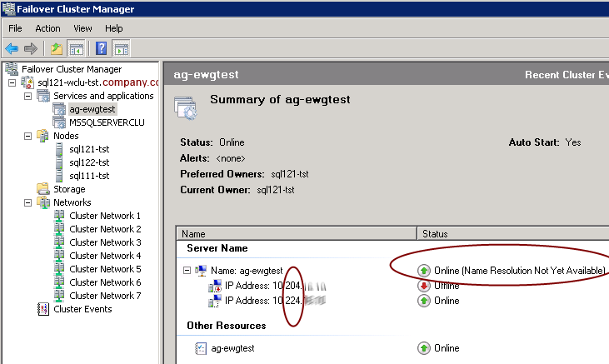Collapse Services and applications tree node
Screen dimensions: 609x364
pyautogui.click(x=28, y=96)
